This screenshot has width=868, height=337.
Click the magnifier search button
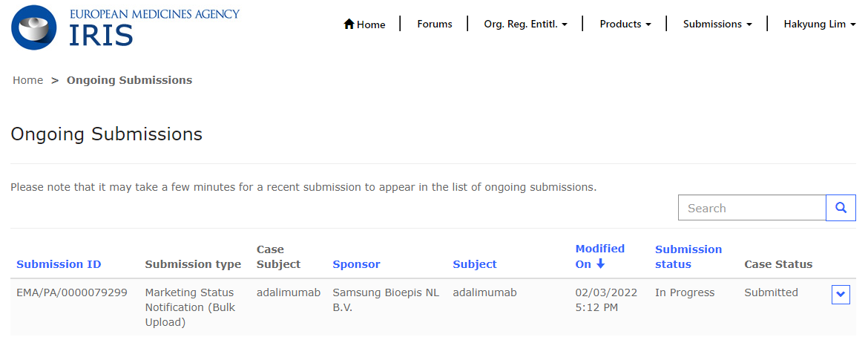(841, 208)
